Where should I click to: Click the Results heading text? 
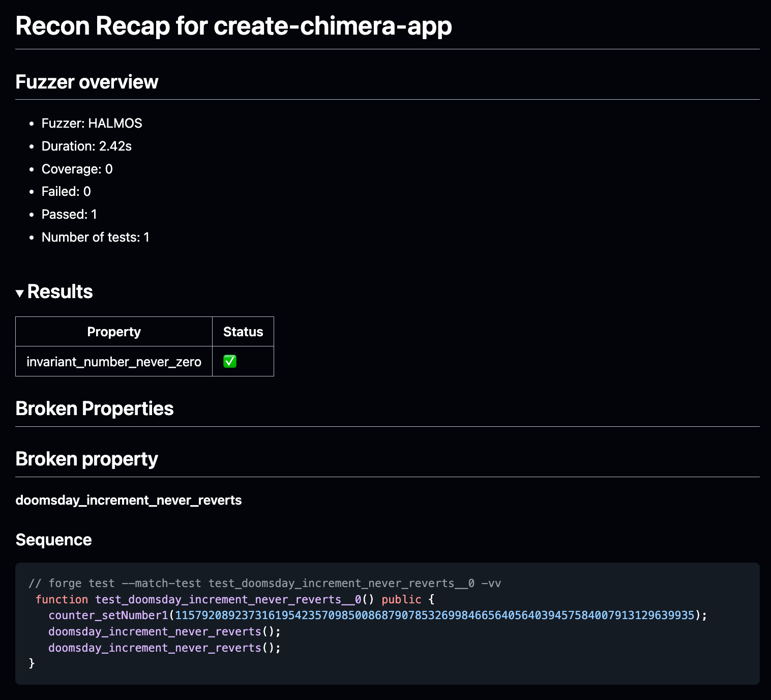(x=60, y=291)
